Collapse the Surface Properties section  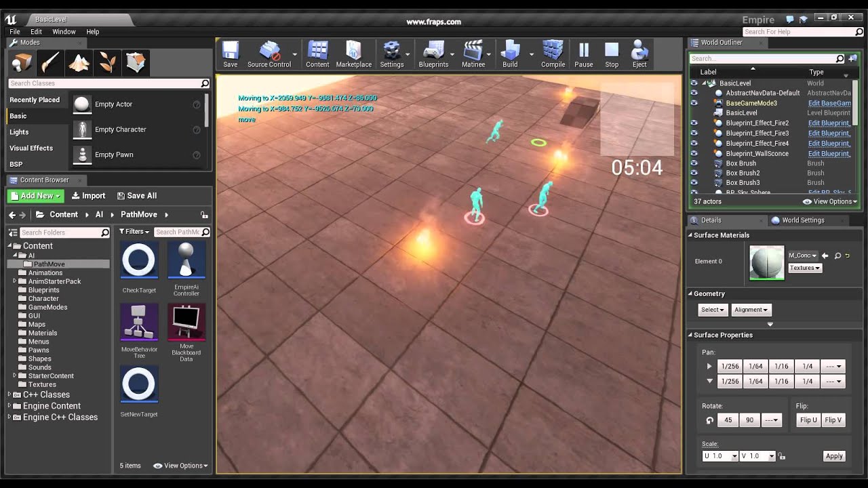coord(690,335)
